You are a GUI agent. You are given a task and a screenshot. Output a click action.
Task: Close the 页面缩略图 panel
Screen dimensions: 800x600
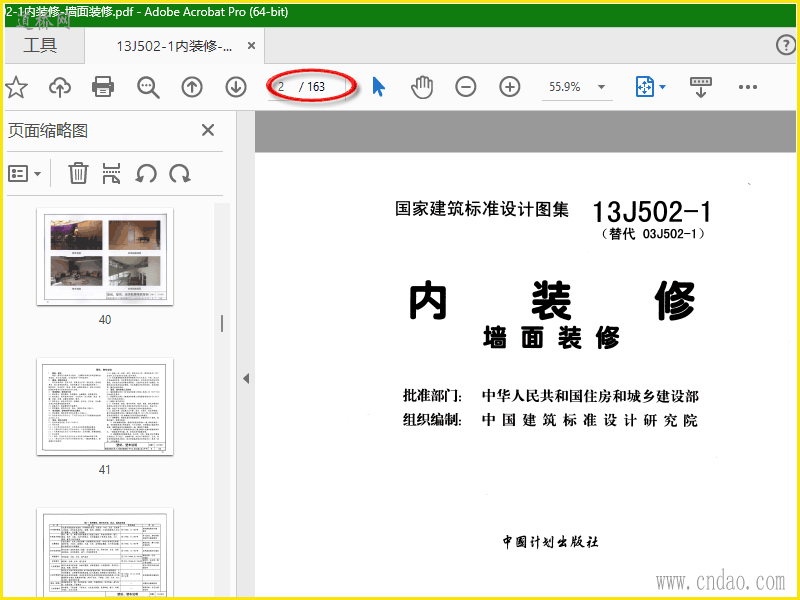(208, 130)
